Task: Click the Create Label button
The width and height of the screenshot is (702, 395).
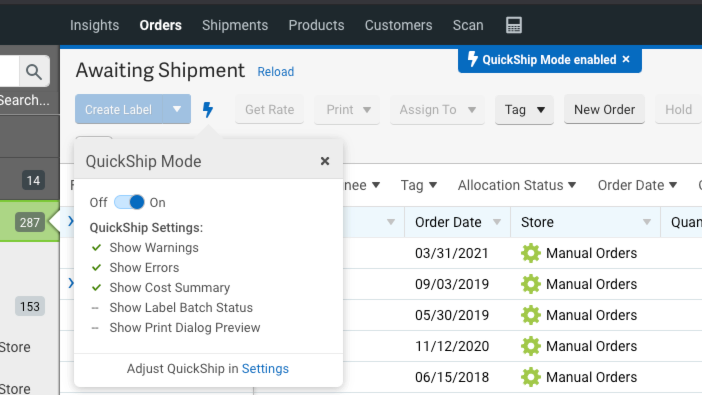Action: coord(119,109)
